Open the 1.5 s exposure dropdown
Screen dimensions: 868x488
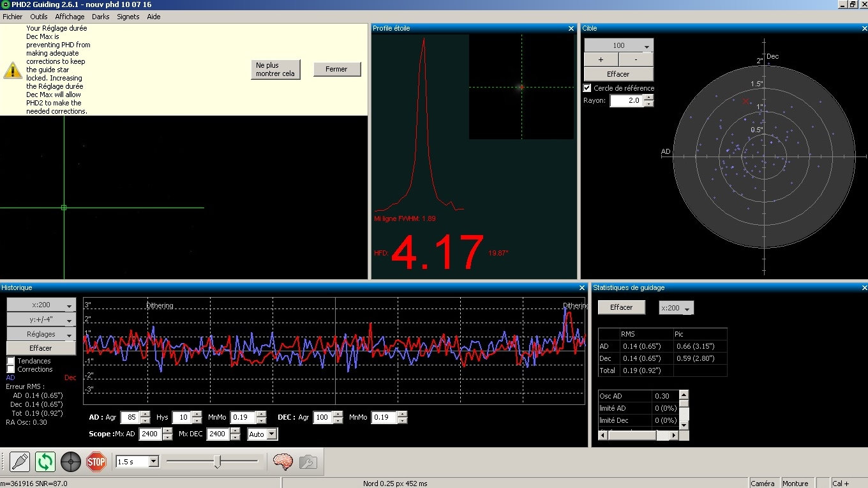click(x=153, y=461)
